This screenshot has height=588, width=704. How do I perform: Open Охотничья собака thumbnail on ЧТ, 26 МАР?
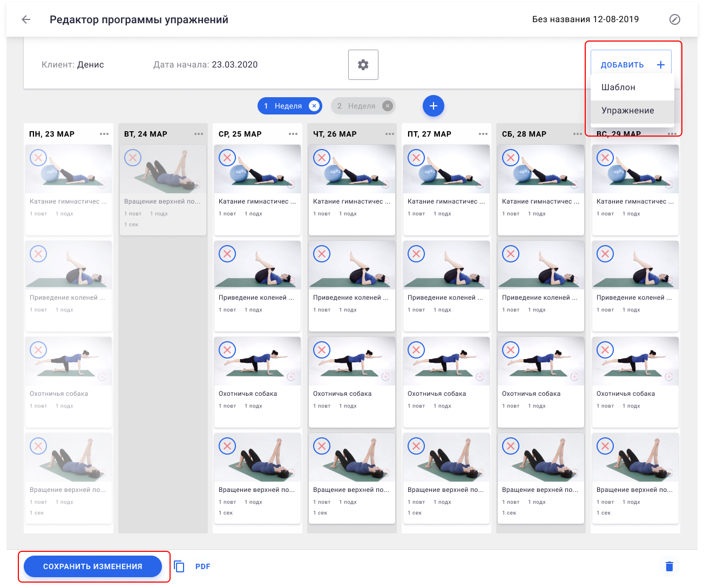[x=352, y=361]
